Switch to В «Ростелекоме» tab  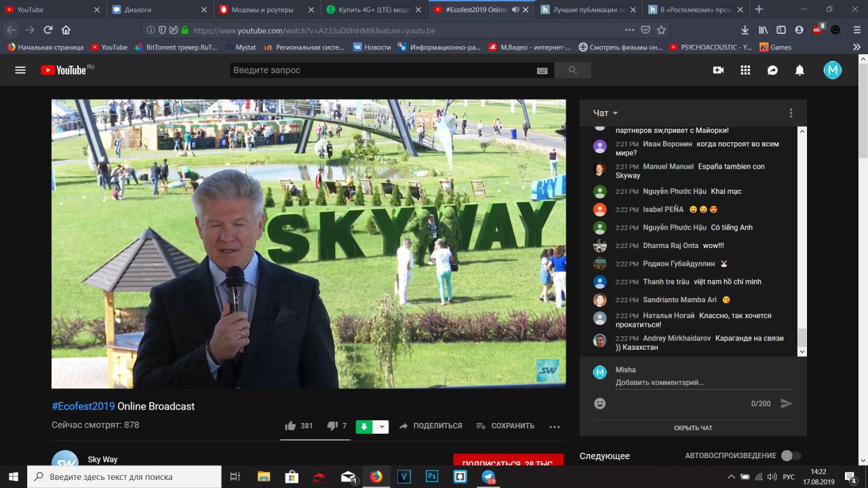(696, 9)
